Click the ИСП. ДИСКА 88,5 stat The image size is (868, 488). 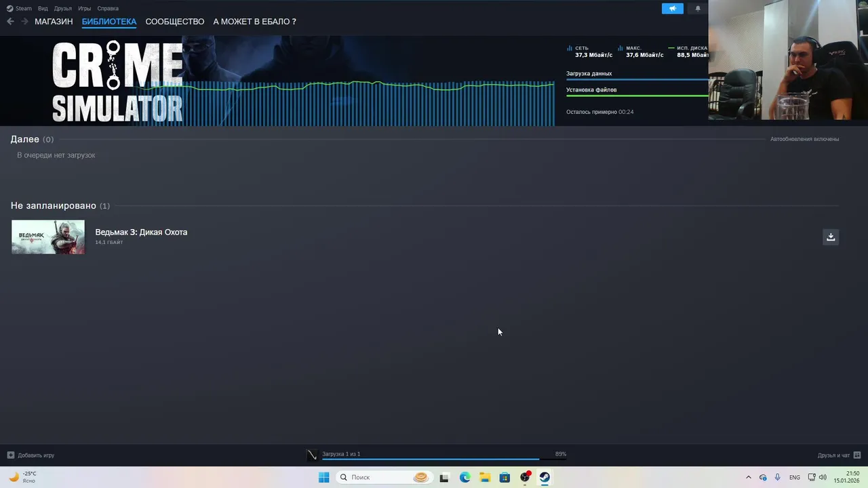pyautogui.click(x=688, y=52)
